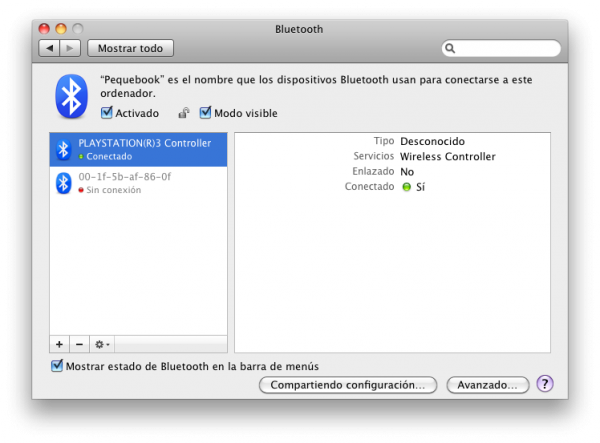Focus the search field
The height and width of the screenshot is (443, 600).
501,48
